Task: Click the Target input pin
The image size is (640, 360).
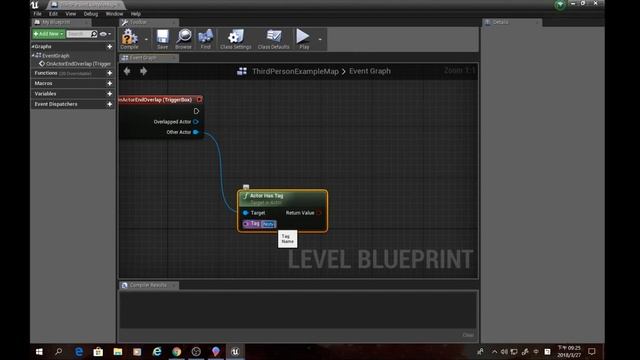Action: click(x=245, y=213)
